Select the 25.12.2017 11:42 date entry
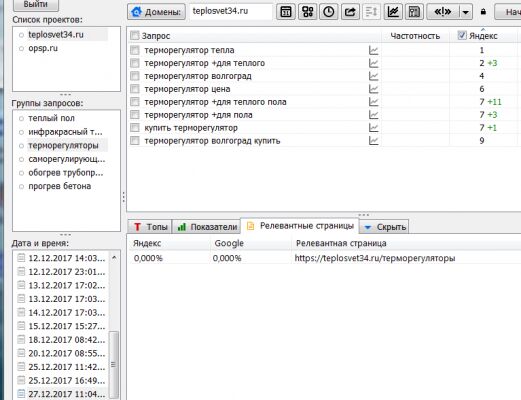This screenshot has width=521, height=400. (62, 367)
